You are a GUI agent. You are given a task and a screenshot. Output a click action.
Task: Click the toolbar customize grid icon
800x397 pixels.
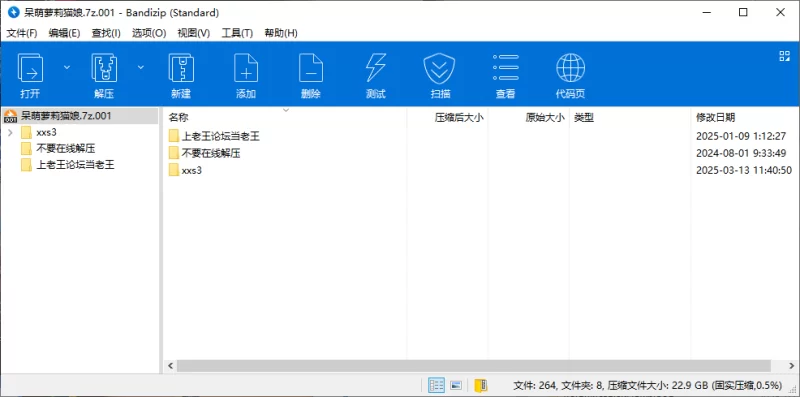[784, 56]
